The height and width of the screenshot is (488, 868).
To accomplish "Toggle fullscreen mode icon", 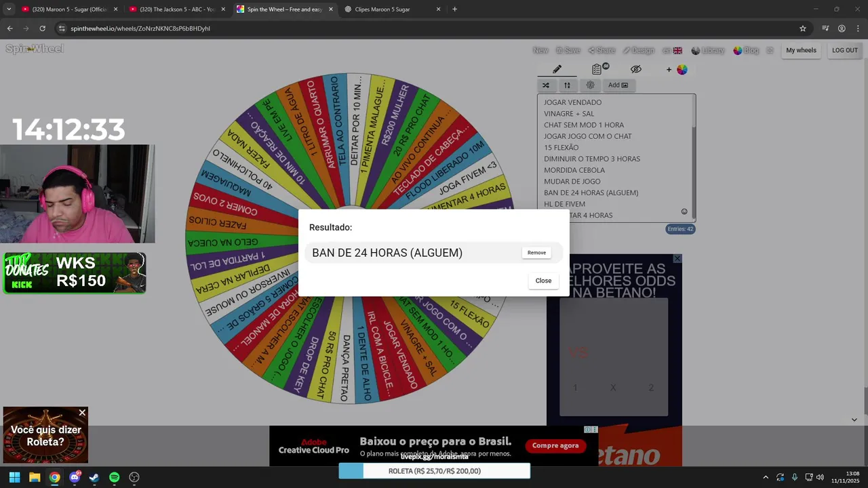I will pyautogui.click(x=770, y=50).
